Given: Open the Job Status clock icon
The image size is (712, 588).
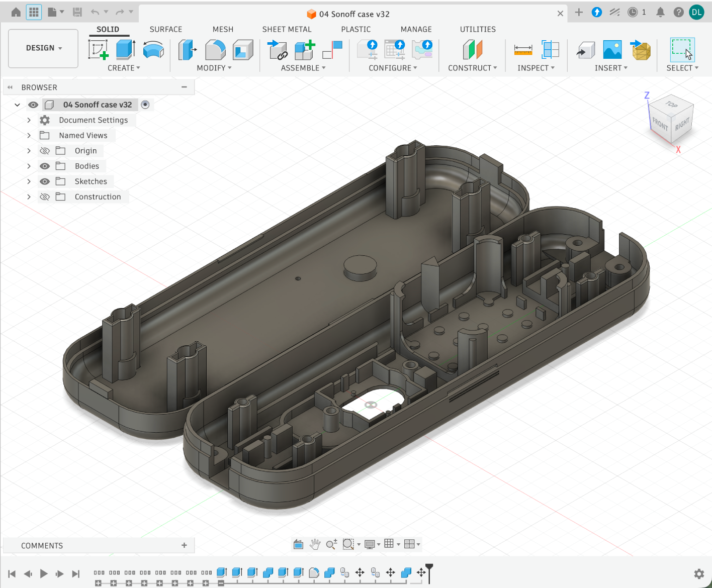Looking at the screenshot, I should 633,12.
